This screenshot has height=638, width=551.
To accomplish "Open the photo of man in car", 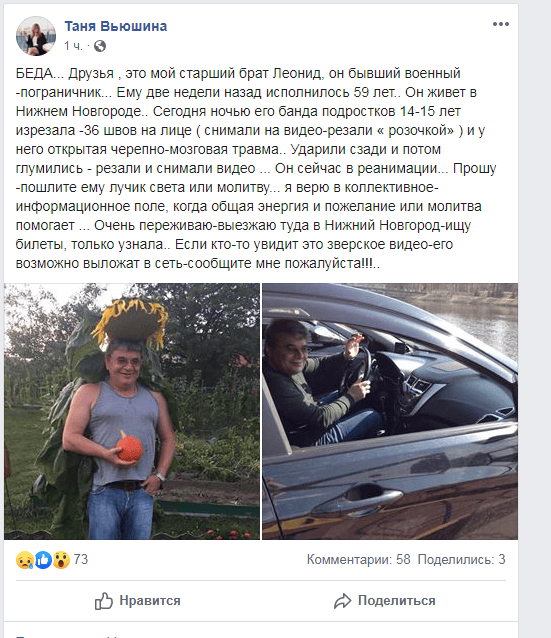I will 390,411.
